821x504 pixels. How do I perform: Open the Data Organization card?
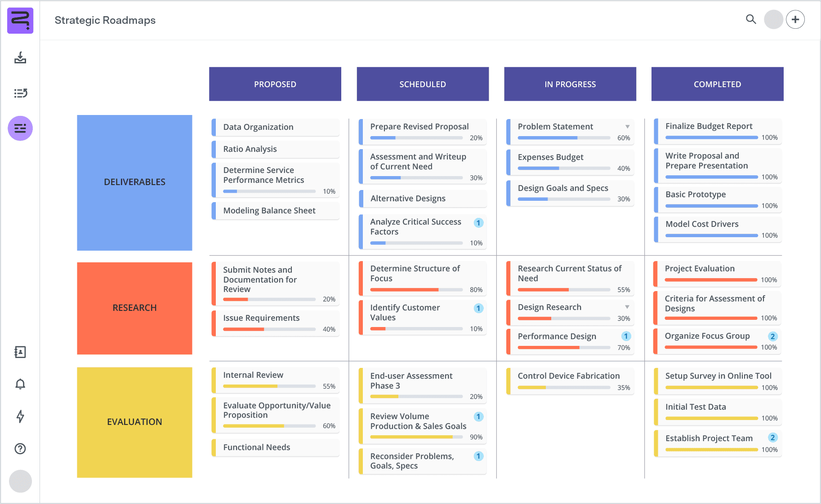[275, 127]
